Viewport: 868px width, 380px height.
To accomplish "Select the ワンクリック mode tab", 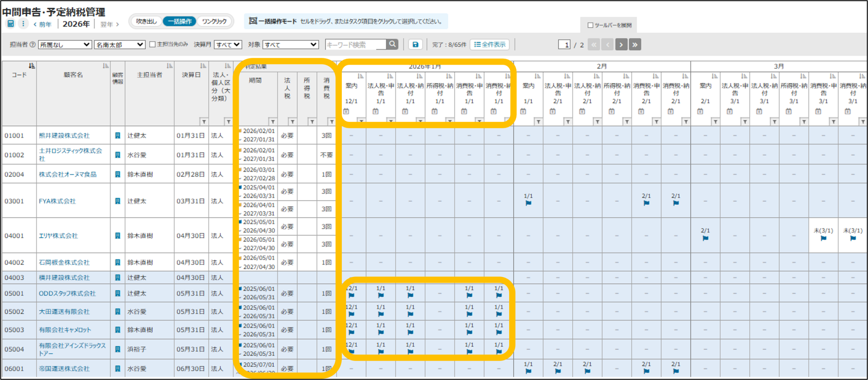I will point(214,21).
